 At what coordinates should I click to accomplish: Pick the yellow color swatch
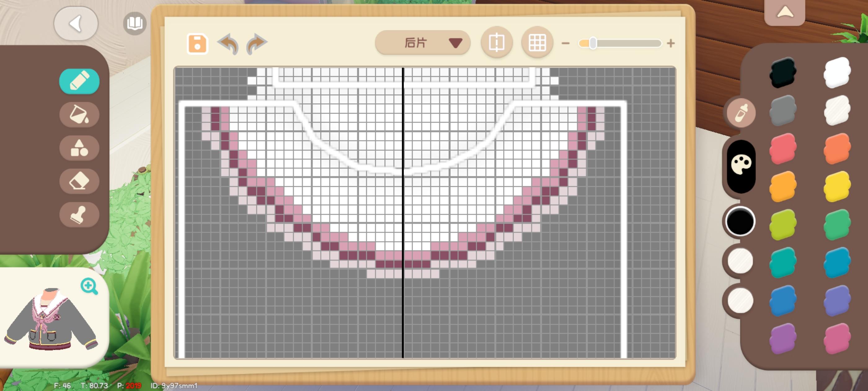[x=837, y=186]
